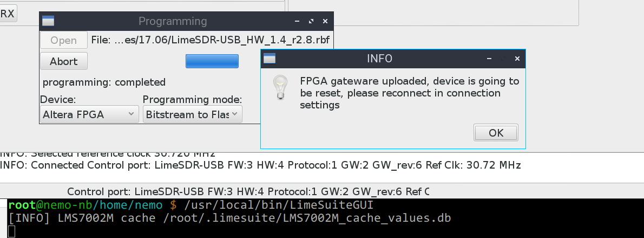Viewport: 644px width, 238px height.
Task: Click the disabled Open file button
Action: coord(64,40)
